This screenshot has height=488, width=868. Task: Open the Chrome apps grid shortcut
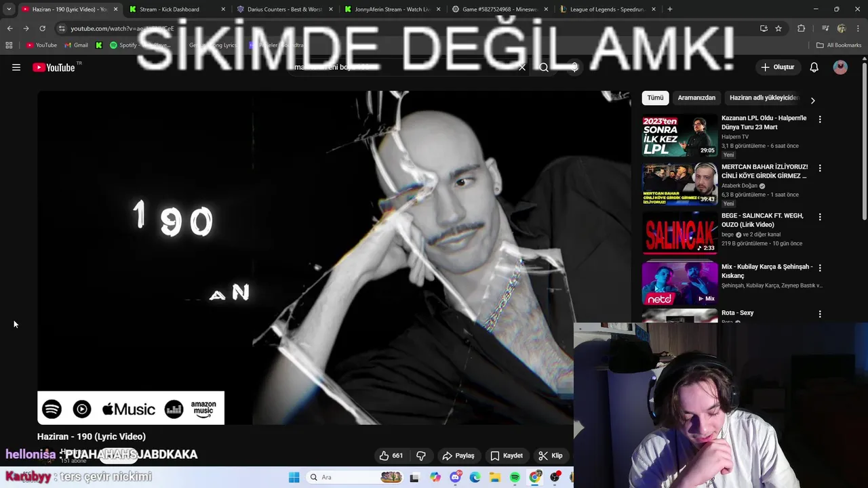(x=9, y=45)
